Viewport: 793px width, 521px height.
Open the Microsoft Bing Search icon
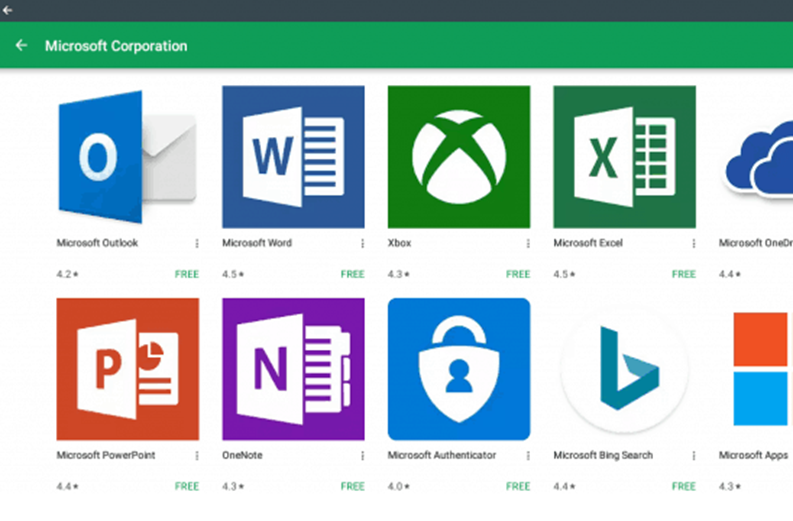click(625, 369)
